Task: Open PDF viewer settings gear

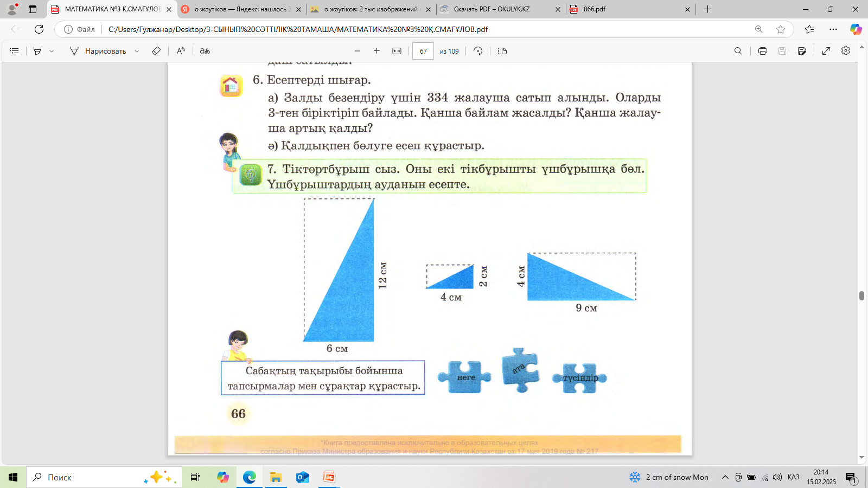Action: (846, 51)
